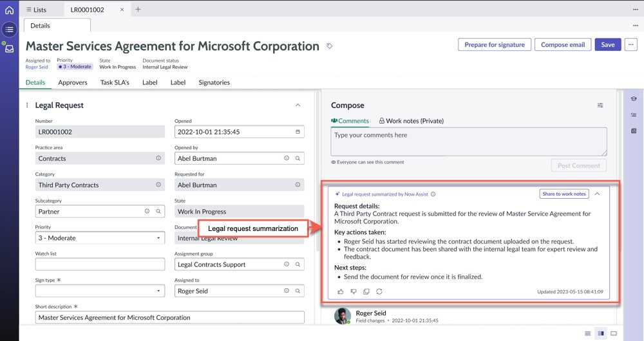644x341 pixels.
Task: Open the more actions ellipsis next to Save
Action: 631,45
